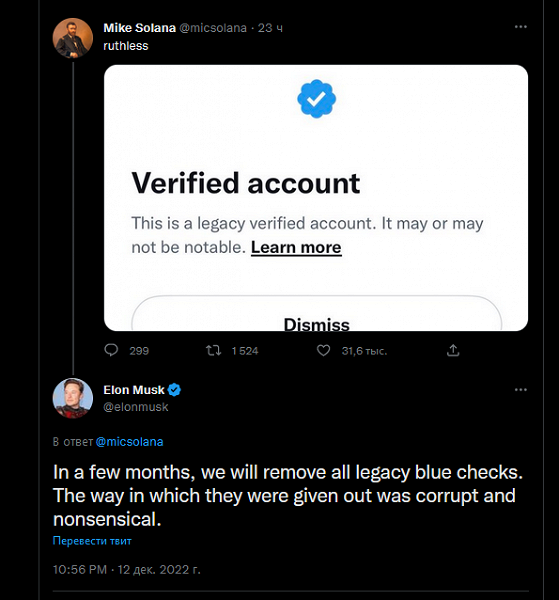The width and height of the screenshot is (559, 600).
Task: Open the @micsolana mention link in reply
Action: click(129, 442)
